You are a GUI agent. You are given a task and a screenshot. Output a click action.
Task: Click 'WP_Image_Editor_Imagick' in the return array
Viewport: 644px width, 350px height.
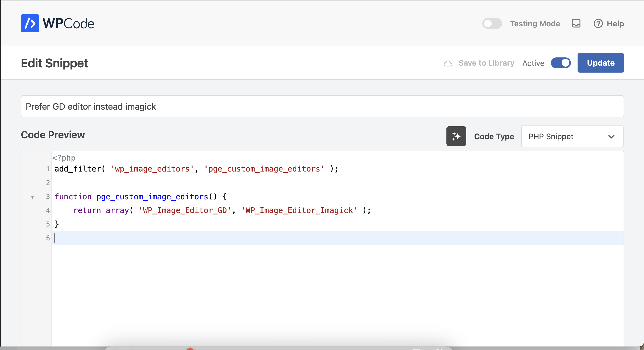click(299, 210)
